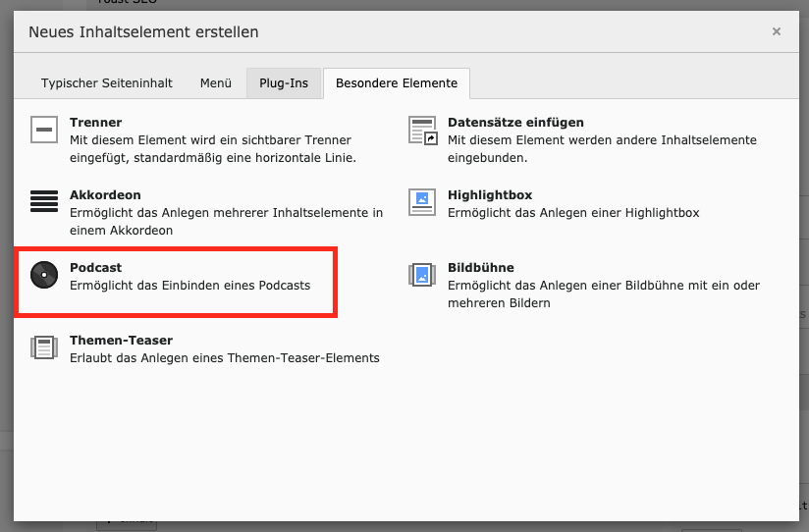Click the Bildbühne image stage icon

[x=422, y=275]
